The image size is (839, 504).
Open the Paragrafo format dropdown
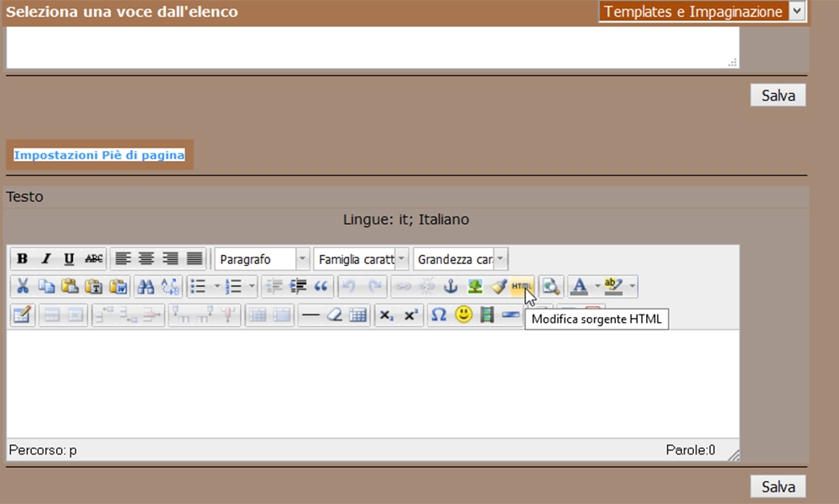coord(262,259)
